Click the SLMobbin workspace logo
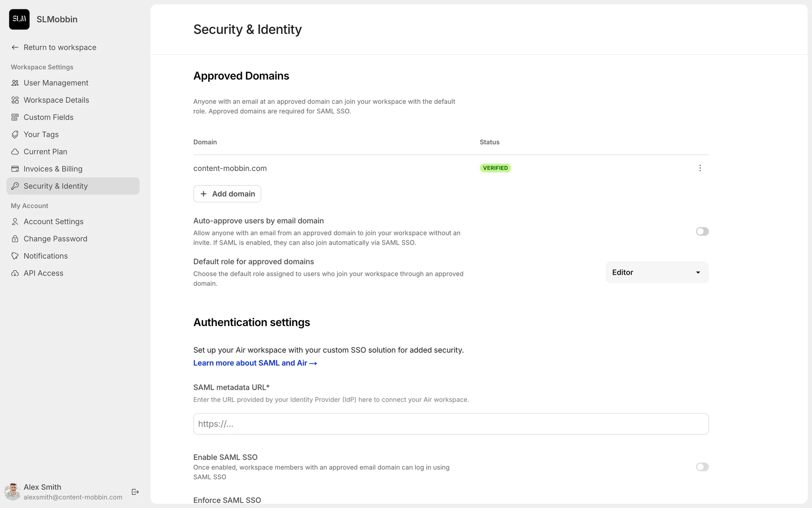Viewport: 812px width, 508px height. tap(19, 19)
